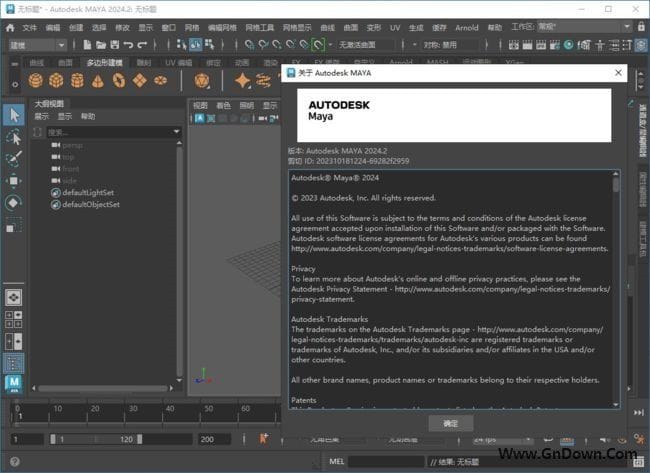Open the File menu (文件)
Viewport: 650px width, 473px height.
(29, 28)
